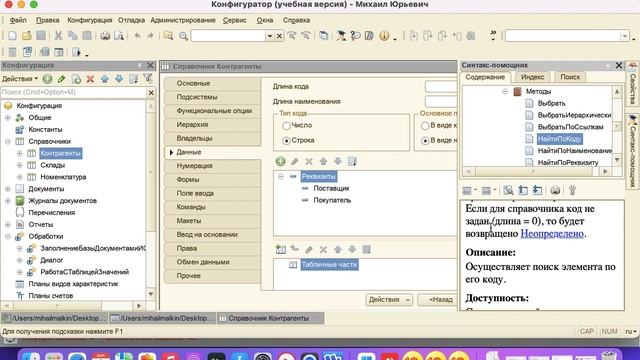Viewport: 640px width, 360px height.
Task: Click the Open file folder icon
Action: point(27,36)
